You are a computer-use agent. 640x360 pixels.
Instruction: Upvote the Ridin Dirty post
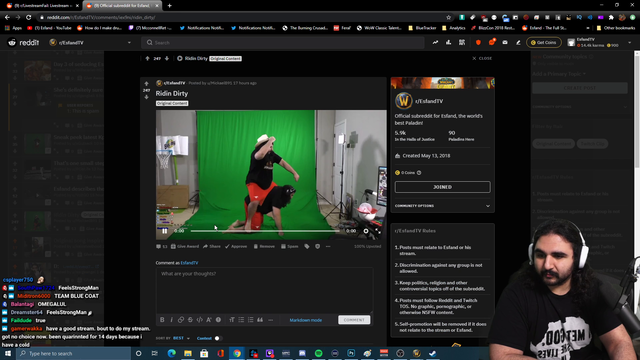click(147, 84)
